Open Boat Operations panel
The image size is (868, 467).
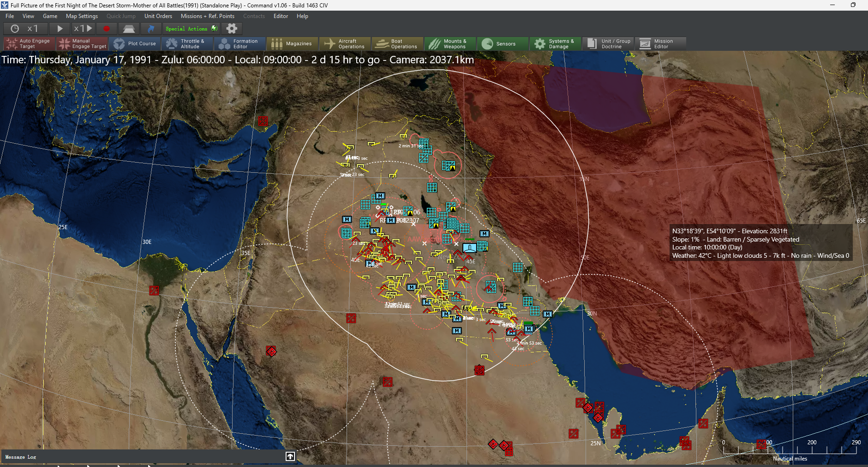(x=398, y=44)
